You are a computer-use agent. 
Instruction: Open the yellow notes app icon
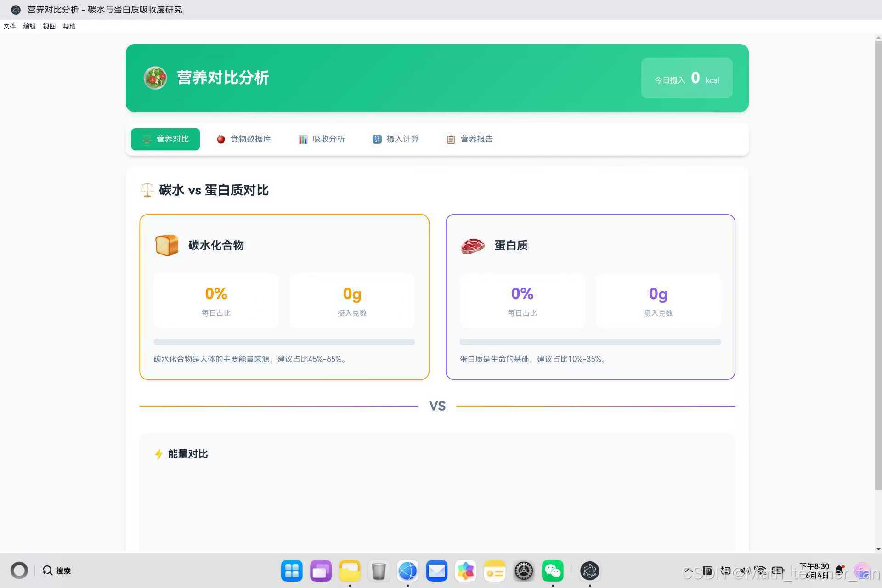pyautogui.click(x=495, y=571)
